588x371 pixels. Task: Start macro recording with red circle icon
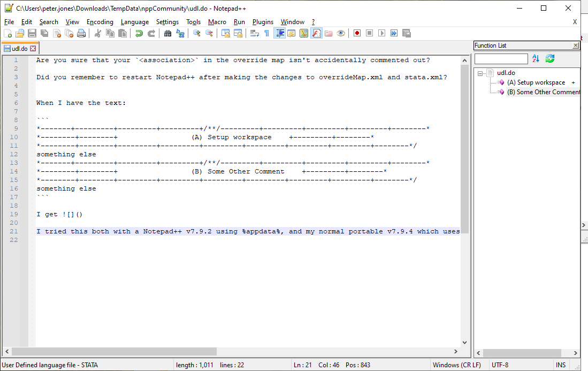point(357,33)
